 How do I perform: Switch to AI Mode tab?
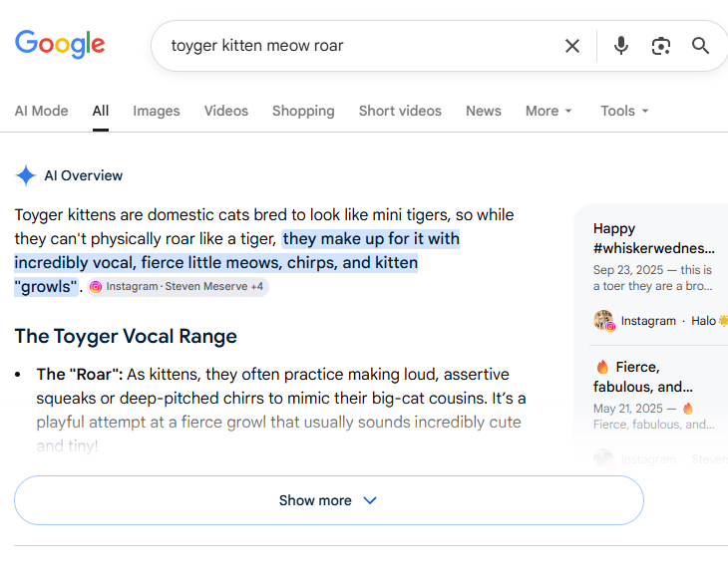tap(41, 111)
